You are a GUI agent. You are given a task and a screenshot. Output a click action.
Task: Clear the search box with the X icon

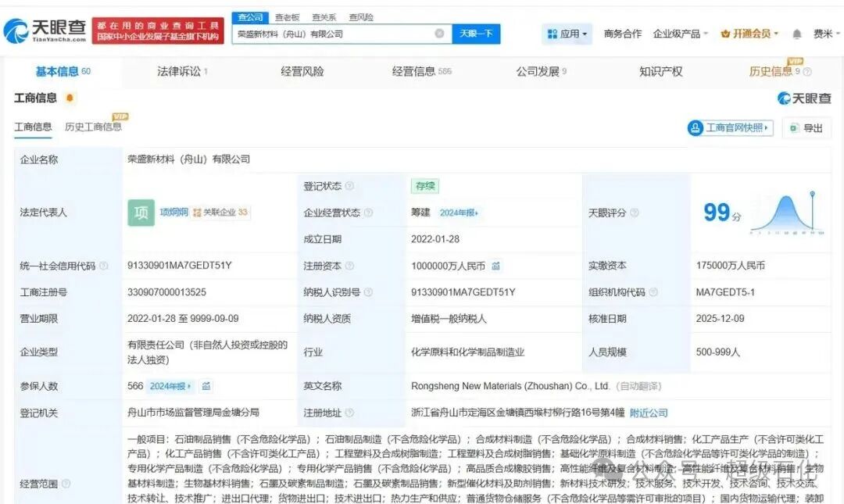(439, 34)
